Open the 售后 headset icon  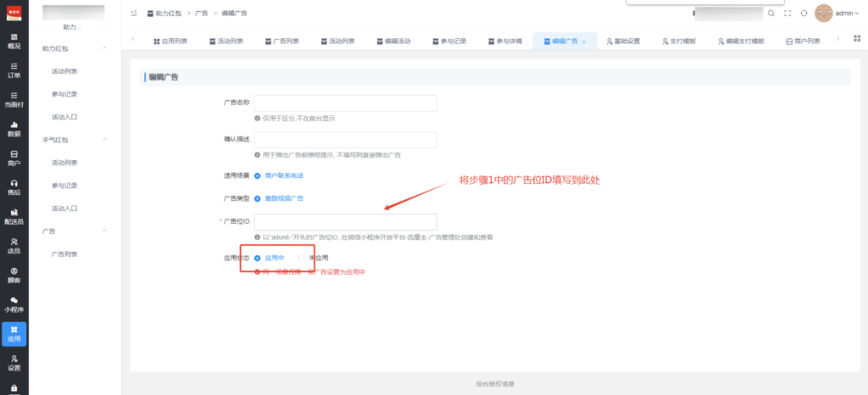14,186
